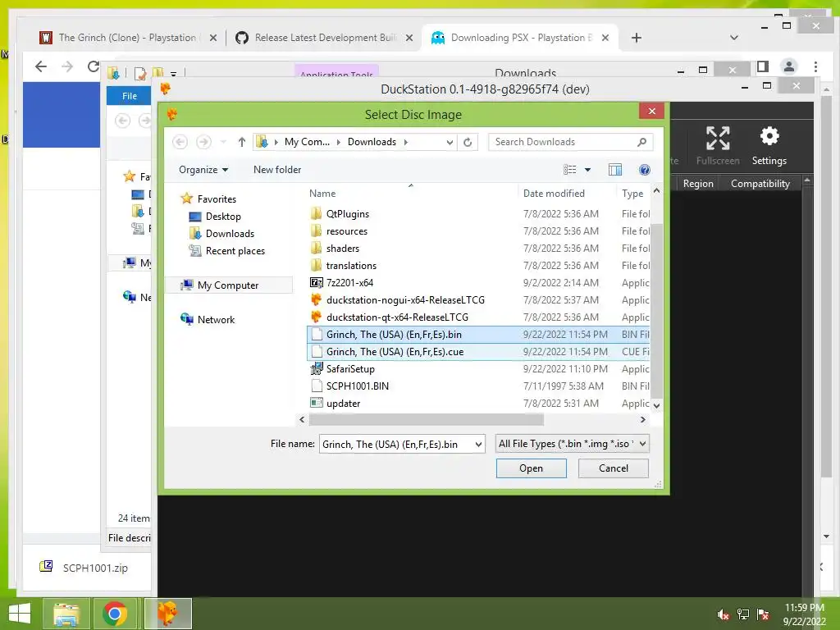Open Chrome profile avatar icon
This screenshot has height=630, width=840.
[x=788, y=66]
